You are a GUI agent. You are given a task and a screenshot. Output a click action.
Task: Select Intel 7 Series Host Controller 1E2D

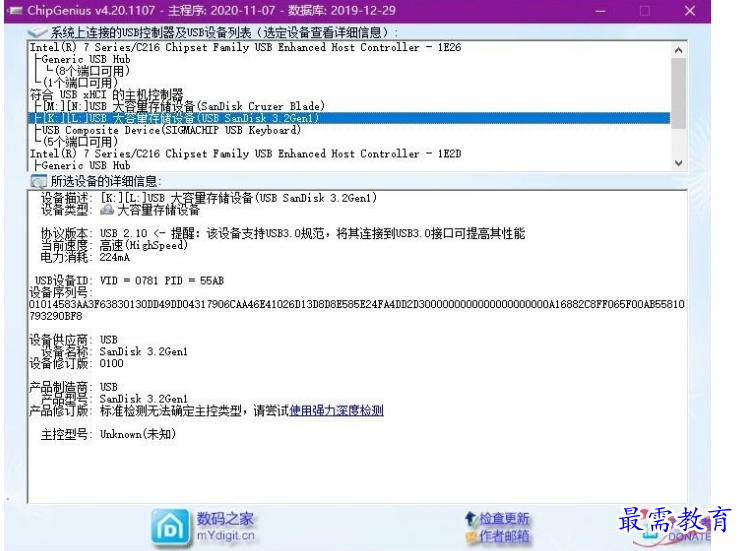click(x=245, y=153)
